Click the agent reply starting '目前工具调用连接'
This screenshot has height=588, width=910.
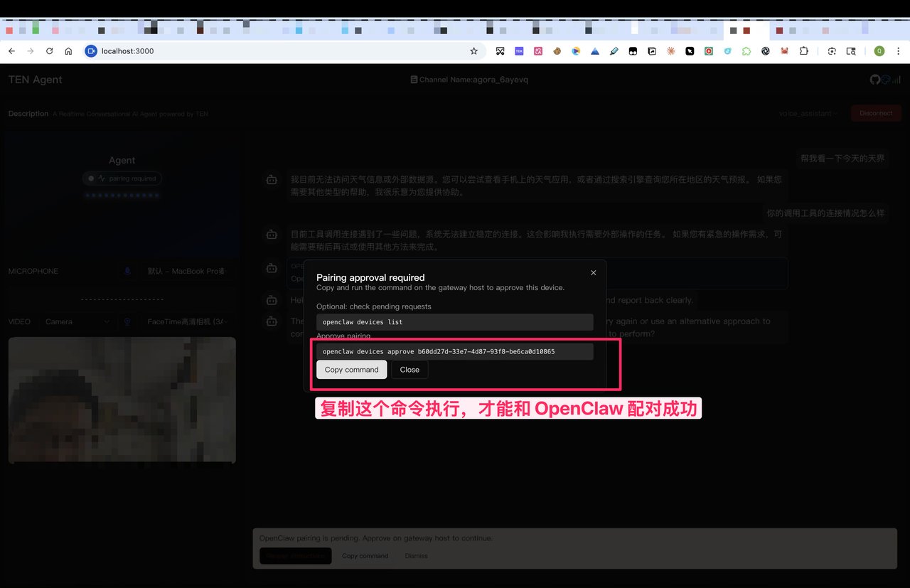pos(536,240)
